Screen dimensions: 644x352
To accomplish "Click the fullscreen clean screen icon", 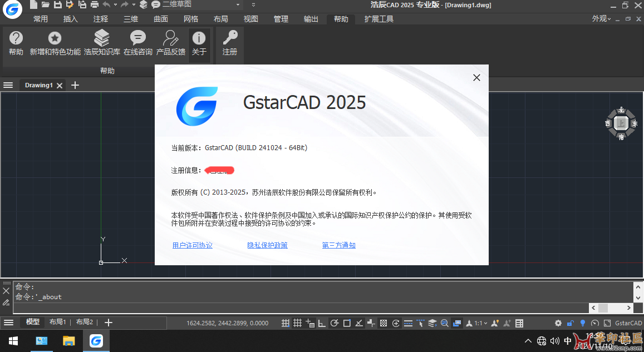I will tap(607, 323).
